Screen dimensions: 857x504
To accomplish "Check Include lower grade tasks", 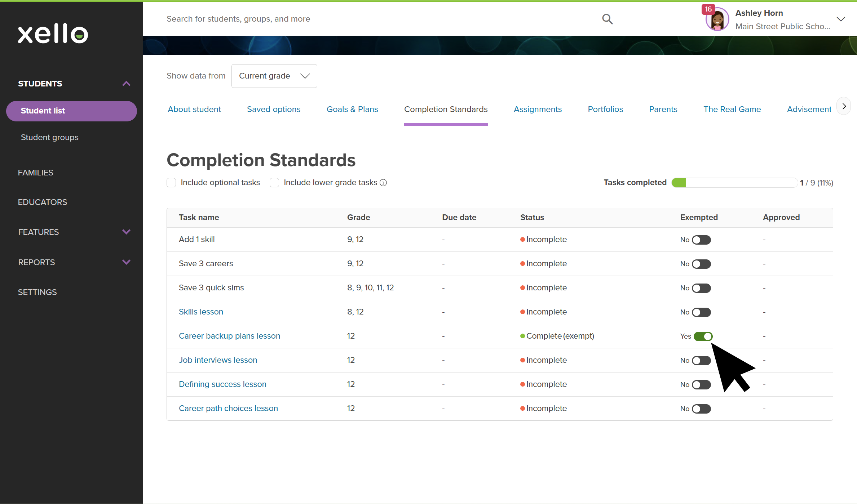I will click(274, 183).
